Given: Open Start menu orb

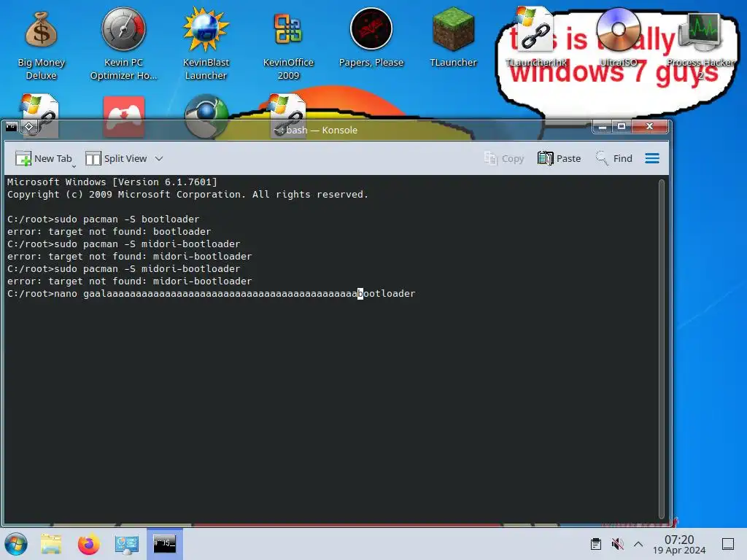Looking at the screenshot, I should [x=16, y=544].
